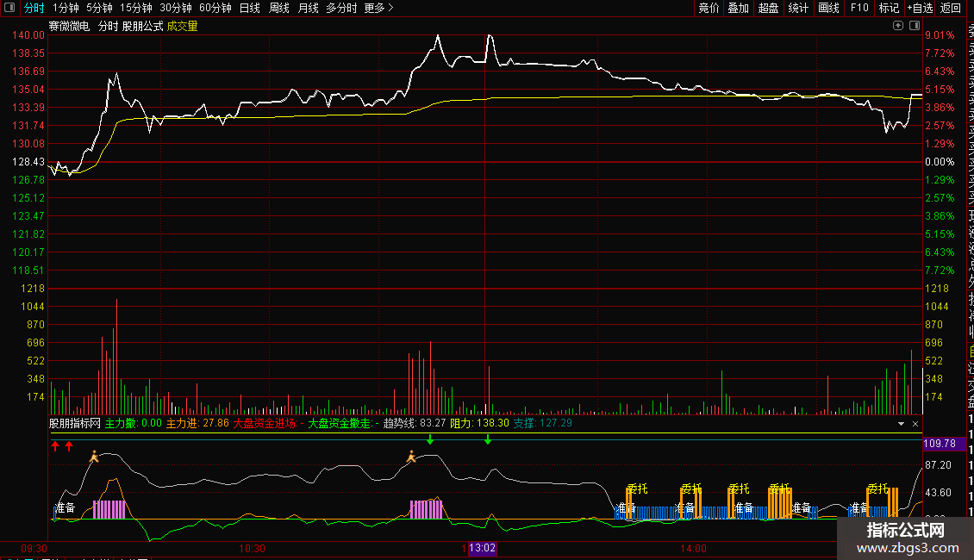Viewport: 974px width, 560px height.
Task: Click first red up-arrow signal icon
Action: pos(55,445)
